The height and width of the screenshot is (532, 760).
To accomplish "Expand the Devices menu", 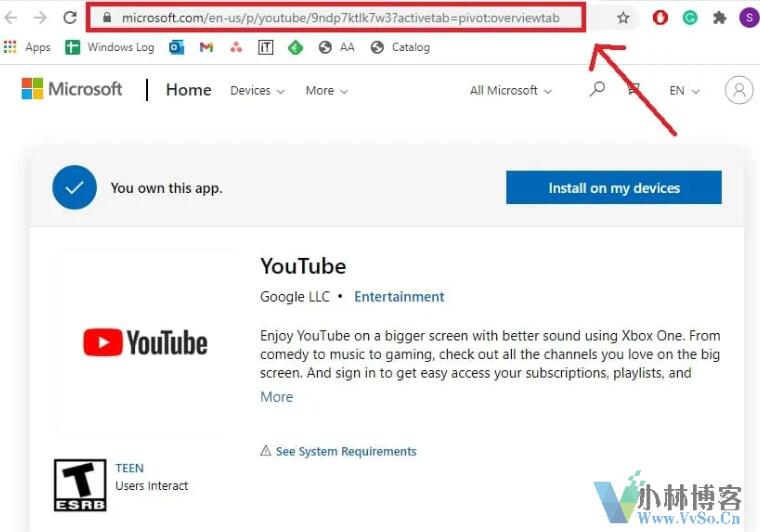I will (x=257, y=91).
